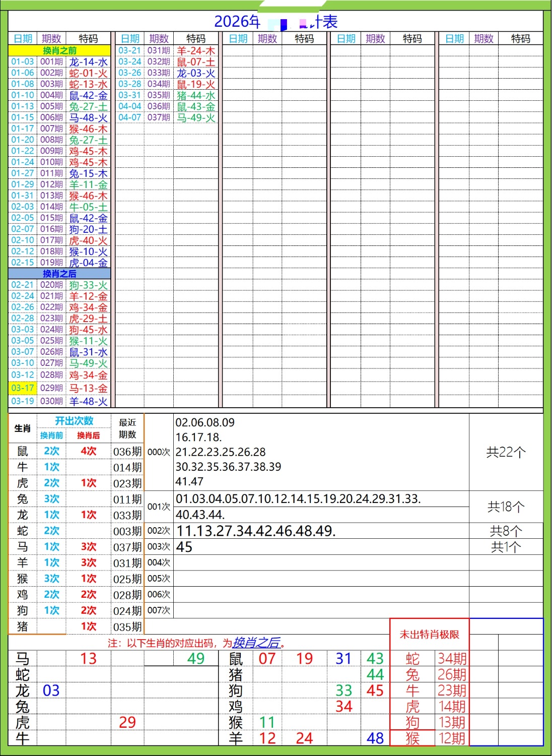Select the 生肖 header in statistics table
The height and width of the screenshot is (756, 552).
pos(23,428)
